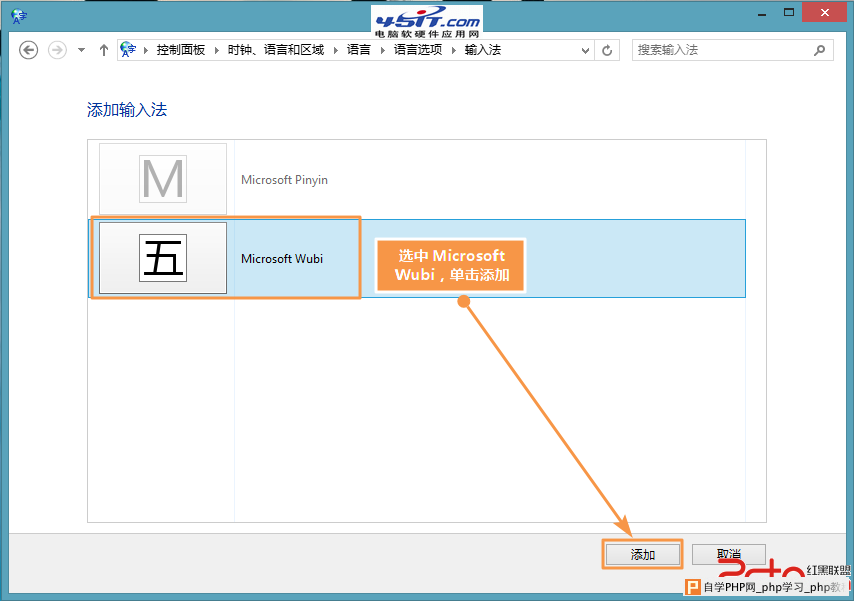Click the window icon in title bar
This screenshot has height=601, width=854.
(18, 14)
